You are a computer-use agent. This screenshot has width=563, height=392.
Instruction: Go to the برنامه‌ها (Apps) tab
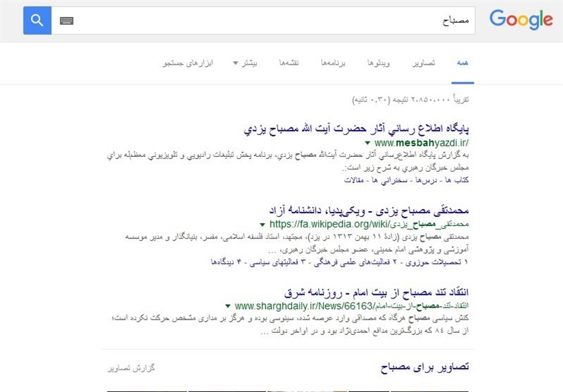click(335, 63)
